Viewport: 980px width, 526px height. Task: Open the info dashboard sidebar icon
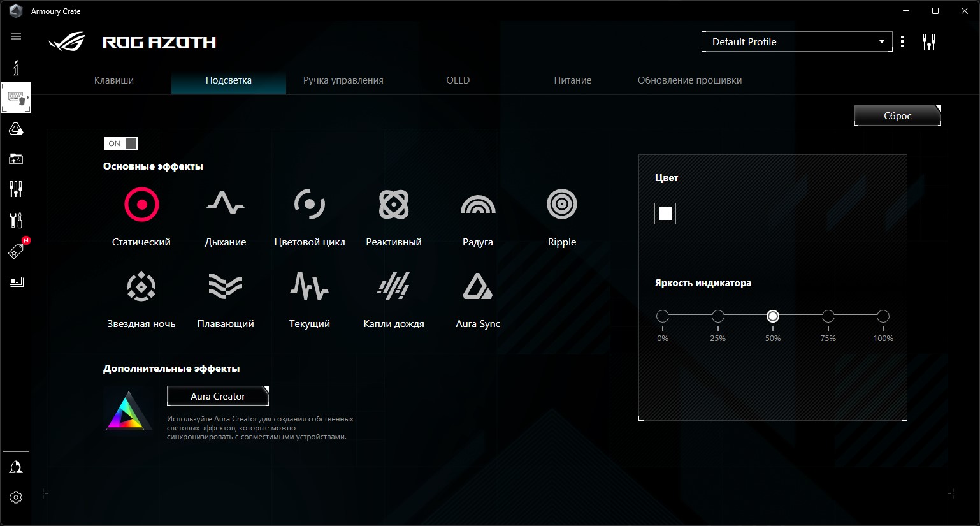(x=16, y=68)
